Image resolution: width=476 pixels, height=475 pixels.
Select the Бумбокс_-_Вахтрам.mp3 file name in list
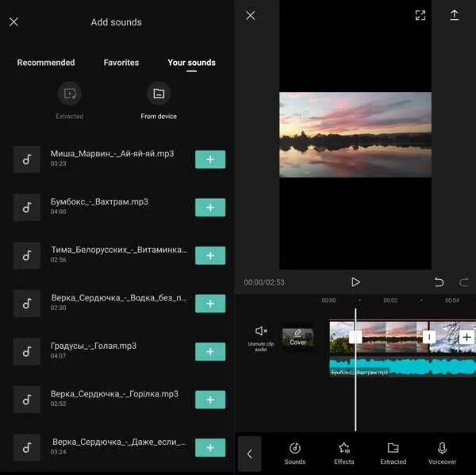click(99, 202)
